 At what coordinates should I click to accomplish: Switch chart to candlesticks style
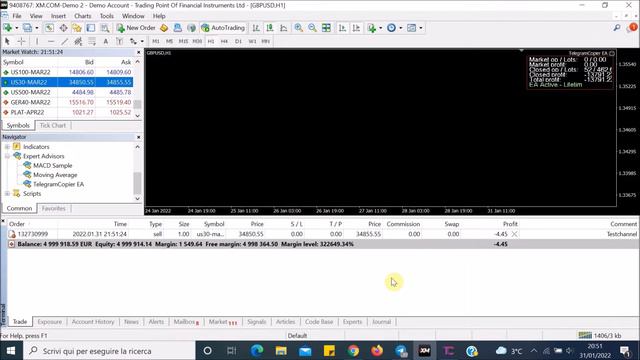270,28
